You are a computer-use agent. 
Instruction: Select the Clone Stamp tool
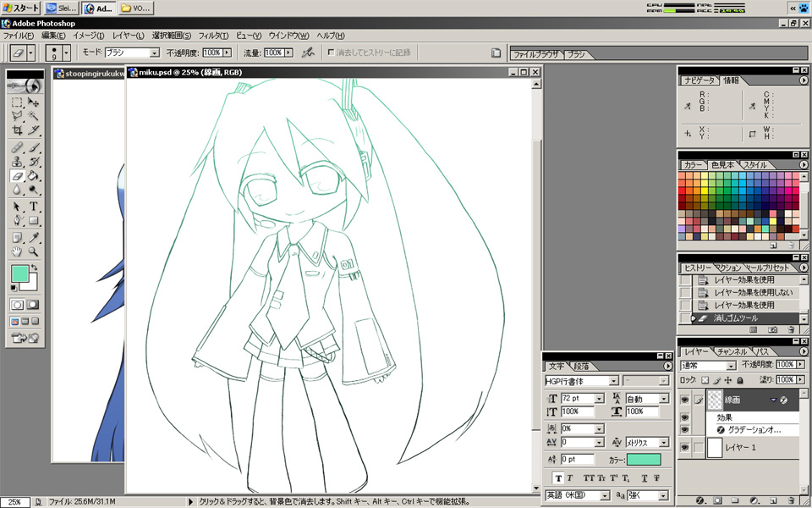click(x=17, y=163)
